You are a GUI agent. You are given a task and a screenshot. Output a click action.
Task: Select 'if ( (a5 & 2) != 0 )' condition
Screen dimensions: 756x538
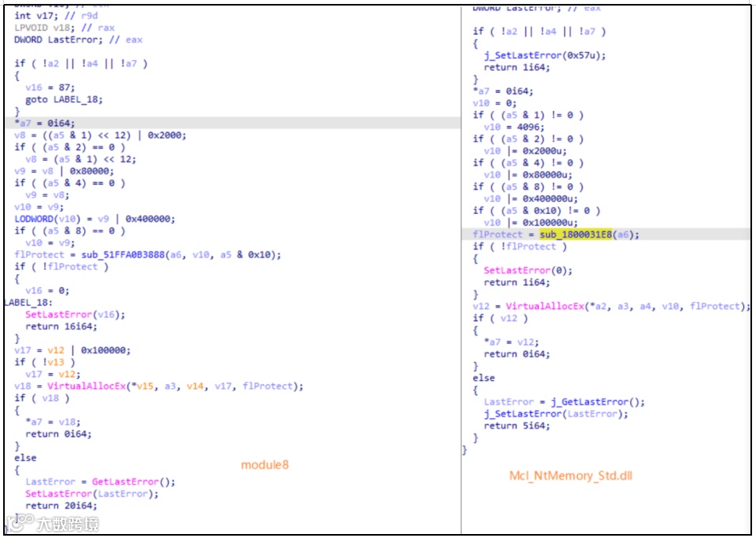coord(528,139)
